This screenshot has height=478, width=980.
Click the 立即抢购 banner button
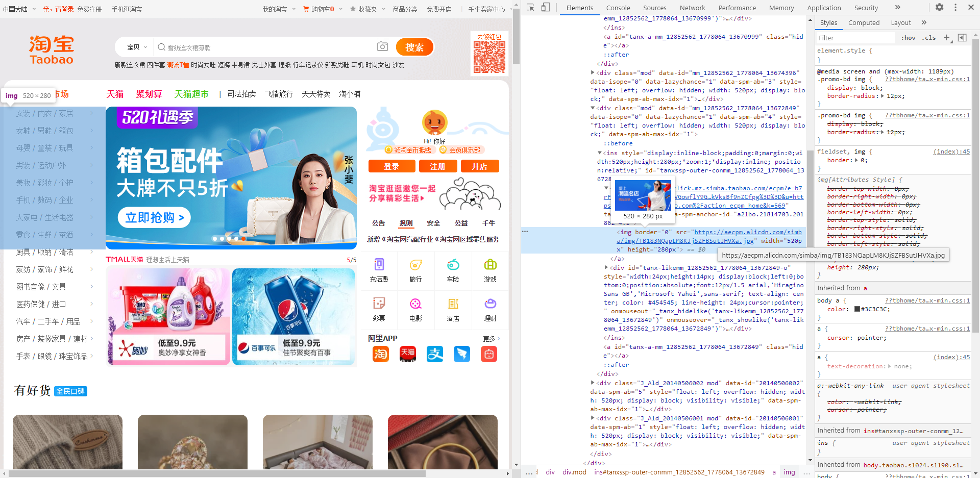tap(154, 218)
